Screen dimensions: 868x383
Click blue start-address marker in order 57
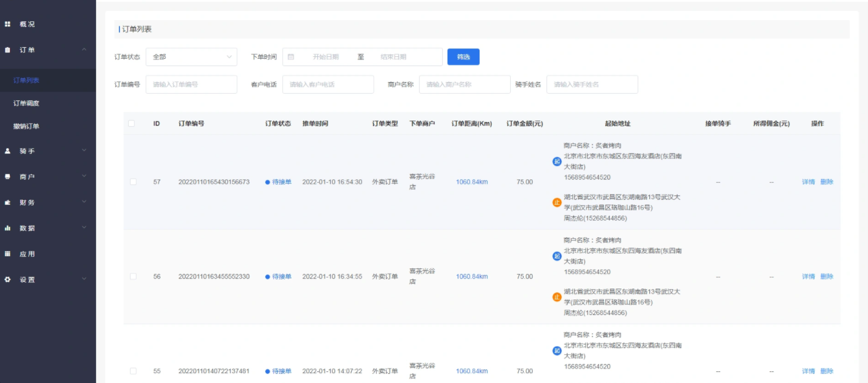557,162
